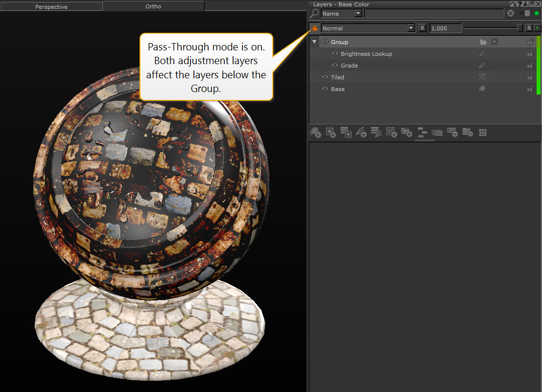542x392 pixels.
Task: Add a new layer group folder
Action: click(x=406, y=133)
